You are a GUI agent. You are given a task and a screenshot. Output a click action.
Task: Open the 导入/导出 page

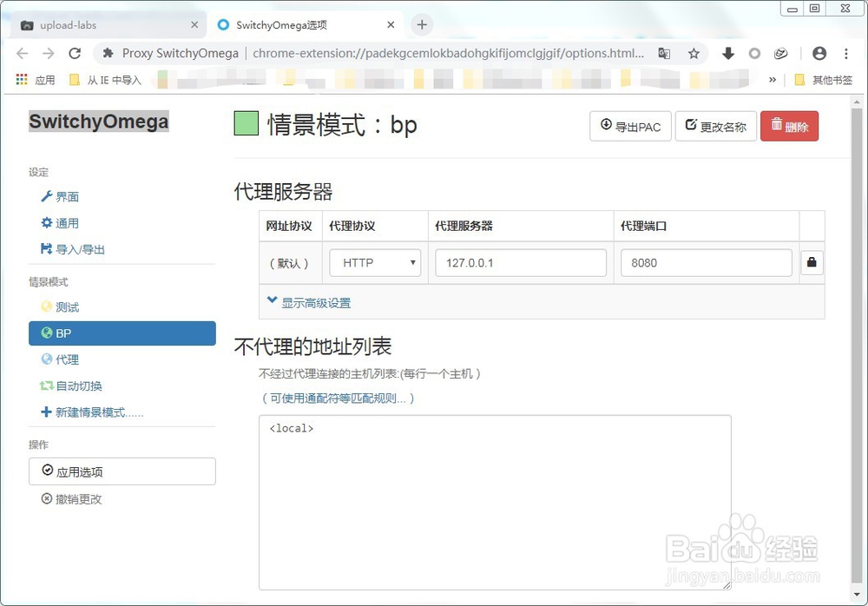pyautogui.click(x=73, y=249)
